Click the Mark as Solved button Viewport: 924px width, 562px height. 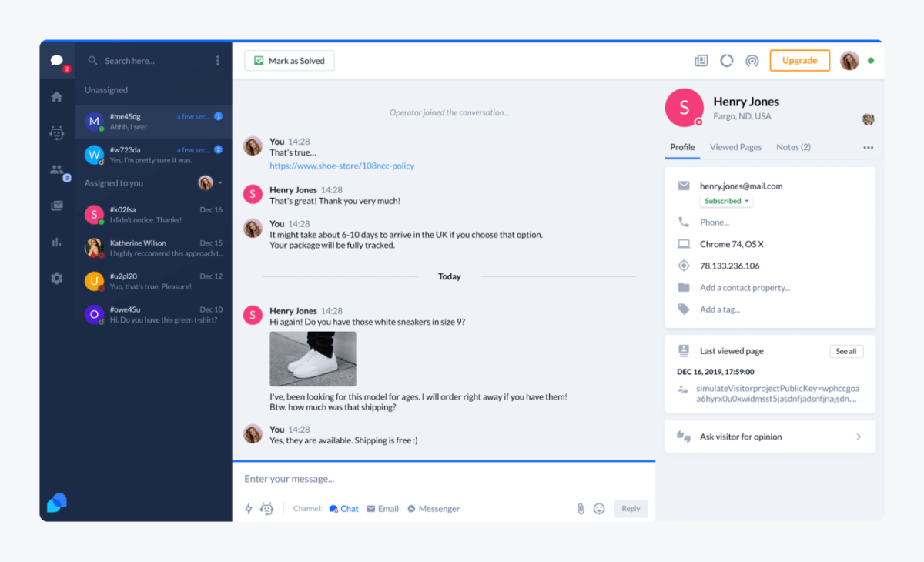point(289,60)
